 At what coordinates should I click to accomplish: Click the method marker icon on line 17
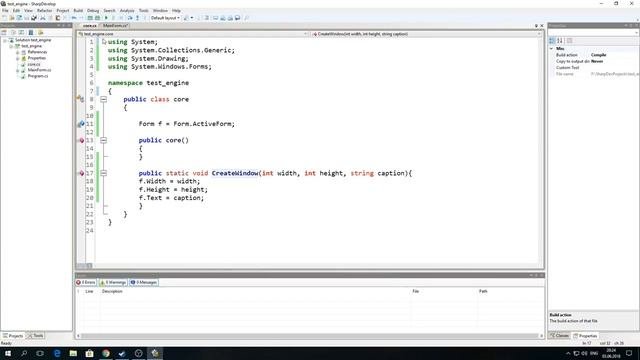tap(81, 173)
